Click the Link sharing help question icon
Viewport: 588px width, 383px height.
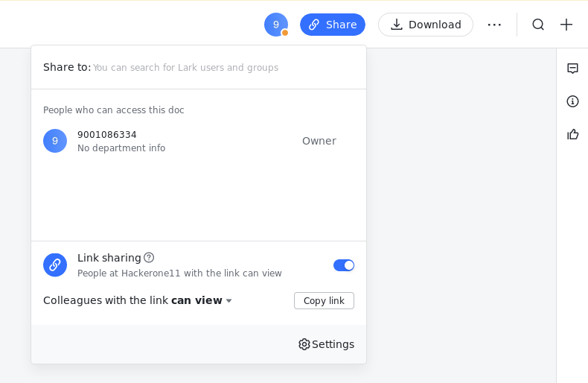(x=149, y=257)
